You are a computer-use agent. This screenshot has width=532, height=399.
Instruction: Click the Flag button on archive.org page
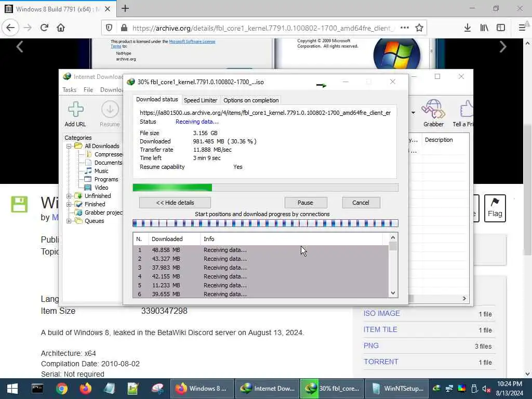point(495,208)
